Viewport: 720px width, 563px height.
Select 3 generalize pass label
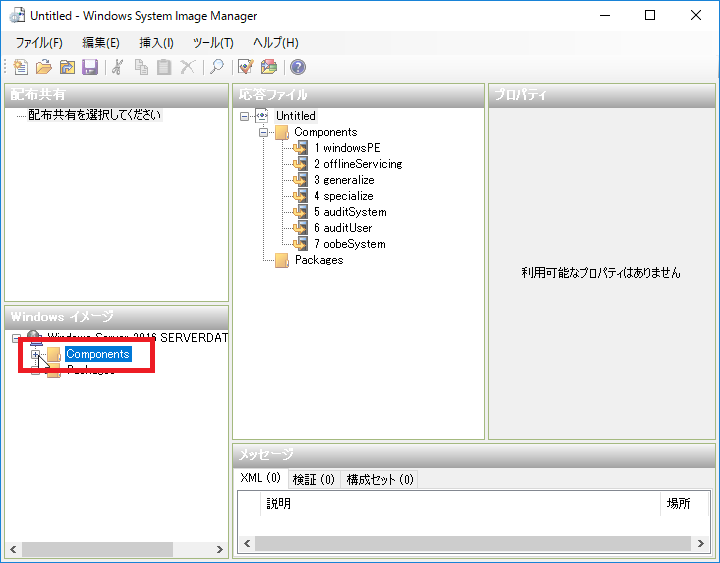pyautogui.click(x=344, y=180)
